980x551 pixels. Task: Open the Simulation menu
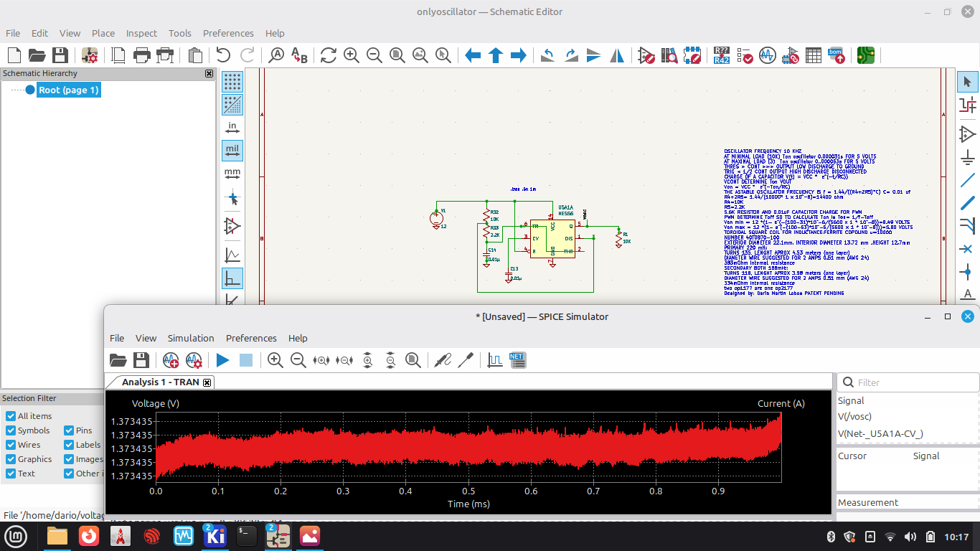click(191, 338)
